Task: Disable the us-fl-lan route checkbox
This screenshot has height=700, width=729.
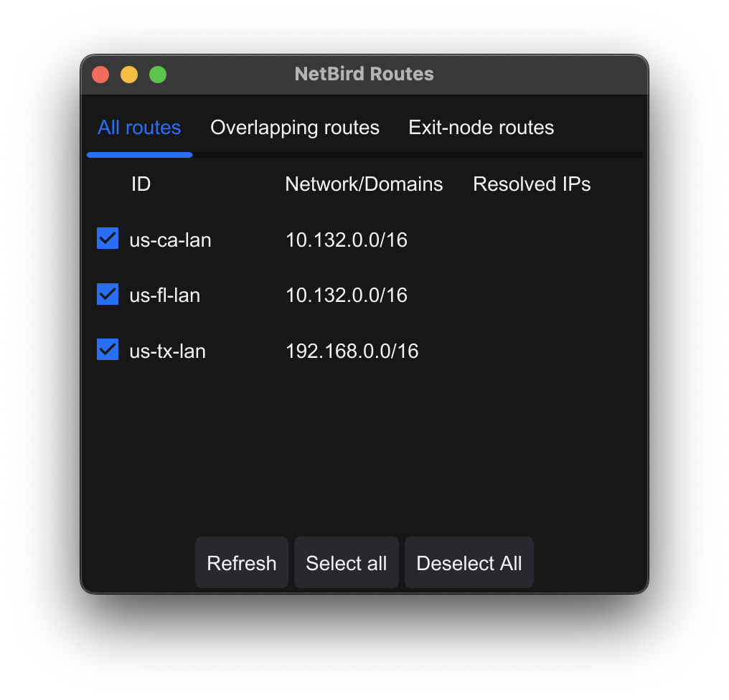Action: click(x=107, y=294)
